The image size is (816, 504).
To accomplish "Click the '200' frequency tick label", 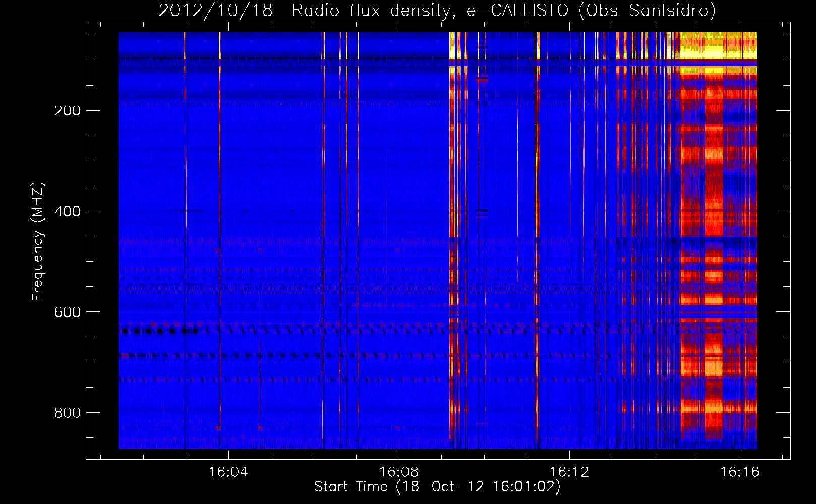I will click(x=67, y=111).
